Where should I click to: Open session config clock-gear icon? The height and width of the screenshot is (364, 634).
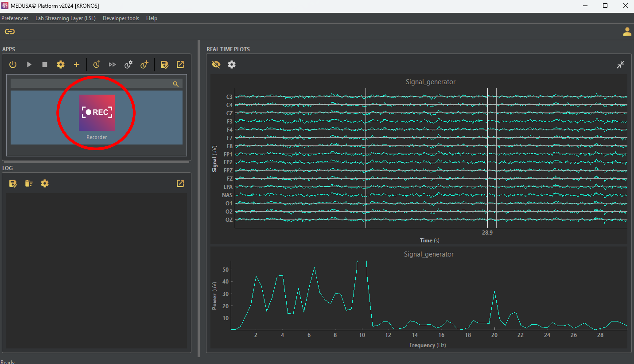tap(128, 65)
